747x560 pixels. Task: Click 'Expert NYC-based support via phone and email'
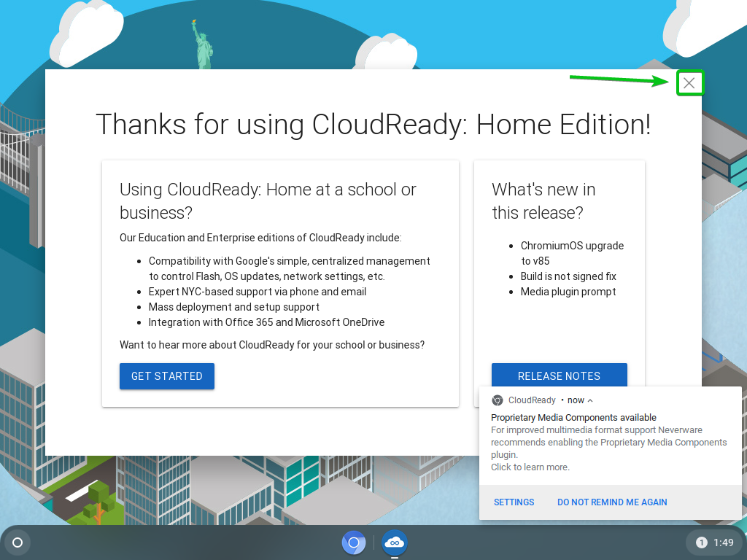click(x=258, y=292)
